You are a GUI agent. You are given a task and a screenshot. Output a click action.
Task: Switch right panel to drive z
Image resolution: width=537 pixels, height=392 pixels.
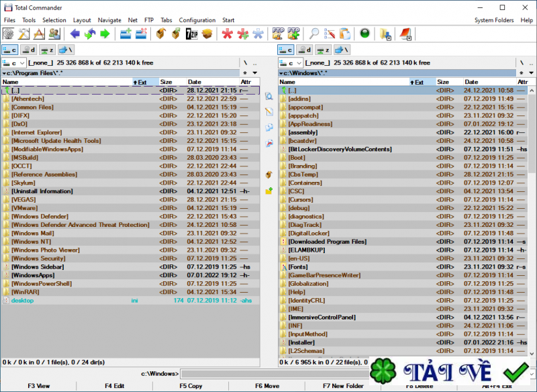324,50
